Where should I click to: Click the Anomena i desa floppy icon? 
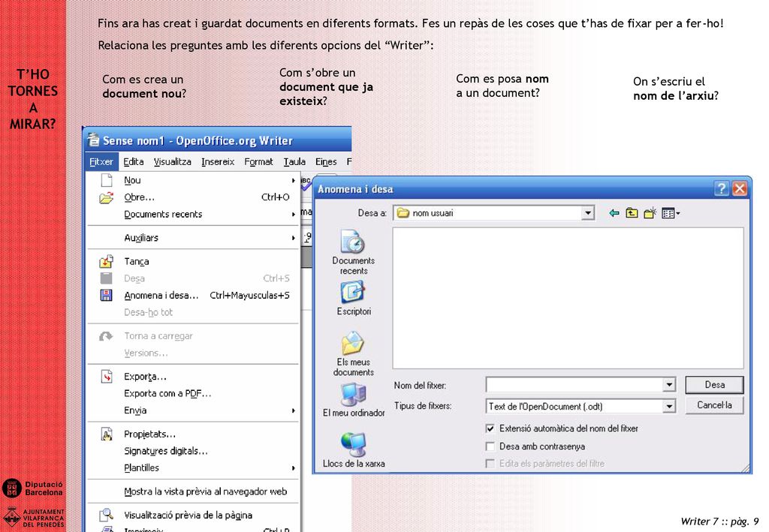[107, 296]
